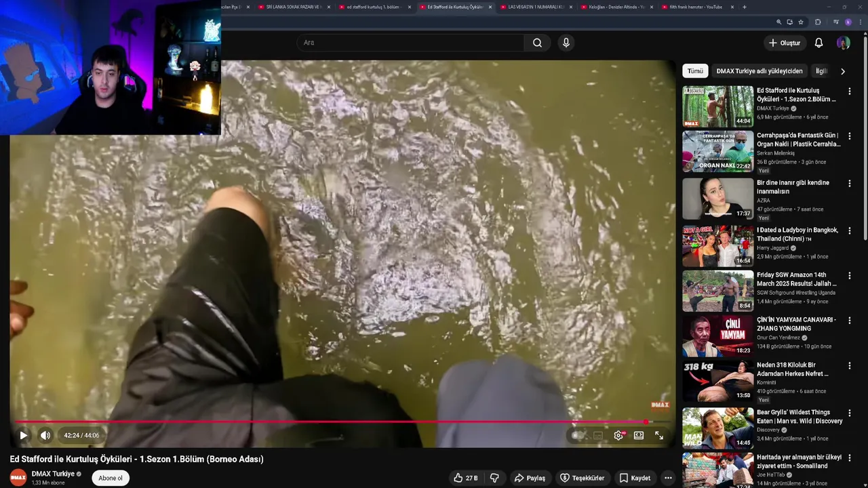Open Ed Stafford 1.Sezon 2.Bölüm thumbnail
The height and width of the screenshot is (488, 868).
pyautogui.click(x=718, y=106)
